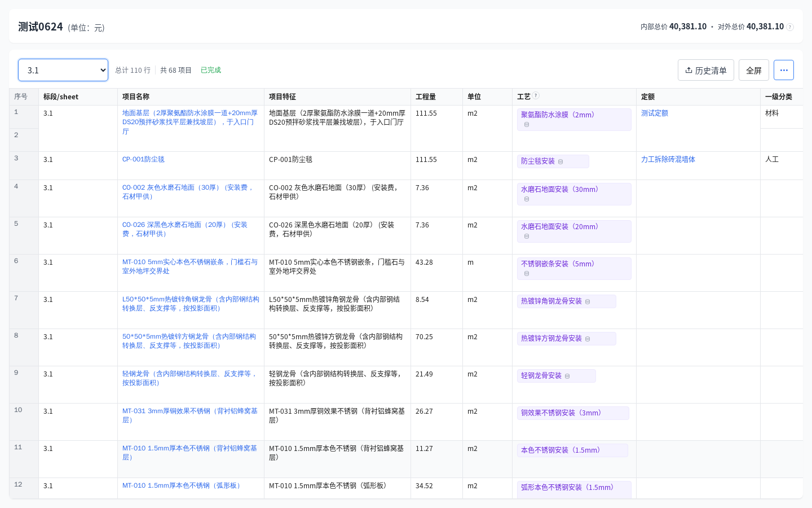
Task: Select the 不锈钢嵌条安装（5mm） process tag
Action: pos(574,269)
